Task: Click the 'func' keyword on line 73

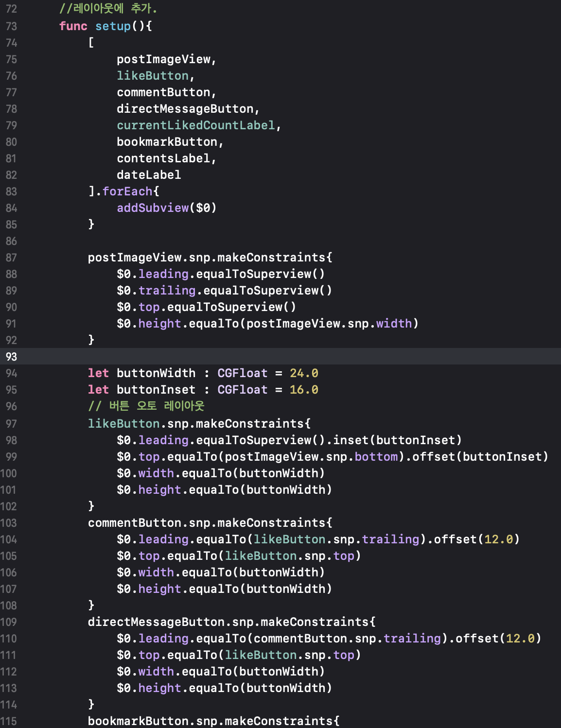Action: (73, 26)
